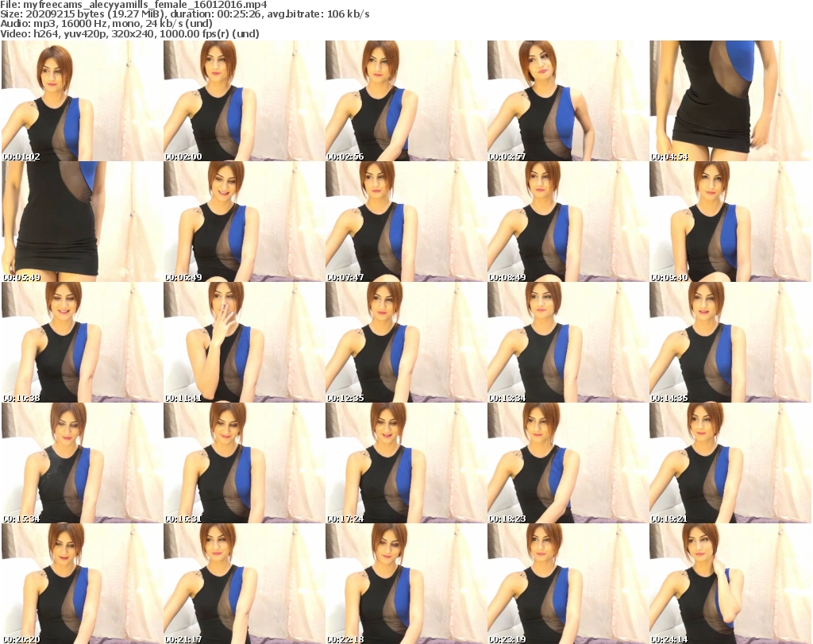Open the frame at 00:10:38

click(x=83, y=342)
